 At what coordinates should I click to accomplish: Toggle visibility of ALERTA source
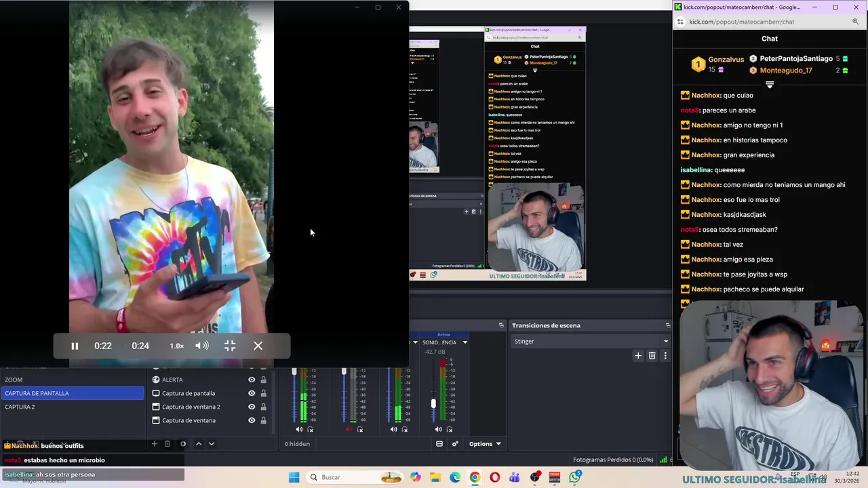pos(252,380)
